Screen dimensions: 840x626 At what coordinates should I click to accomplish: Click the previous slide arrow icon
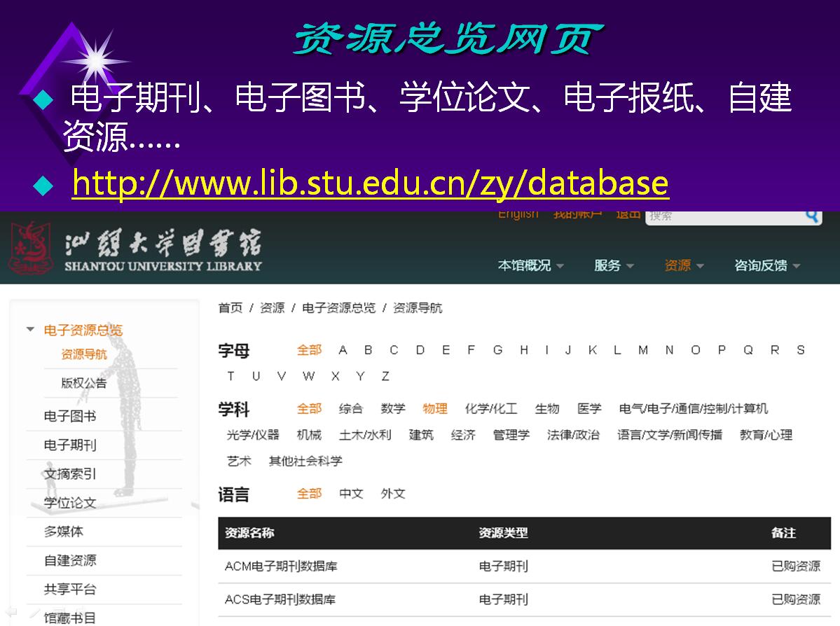tap(12, 612)
